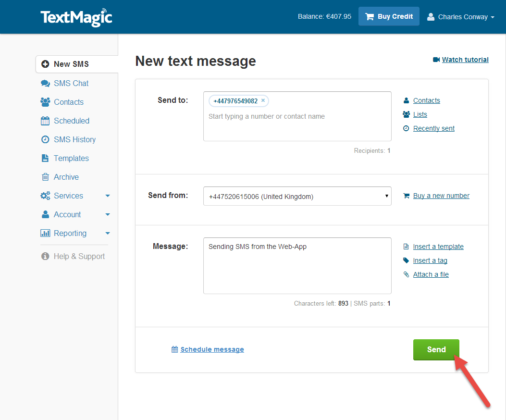
Task: Click the document icon beside Templates
Action: point(45,158)
